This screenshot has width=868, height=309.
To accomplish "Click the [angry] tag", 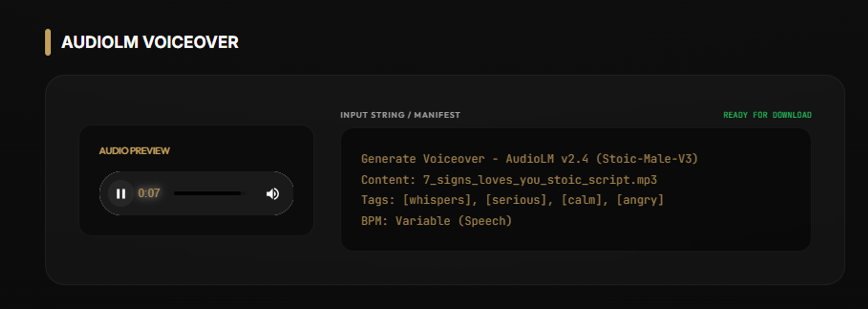I will pos(640,200).
